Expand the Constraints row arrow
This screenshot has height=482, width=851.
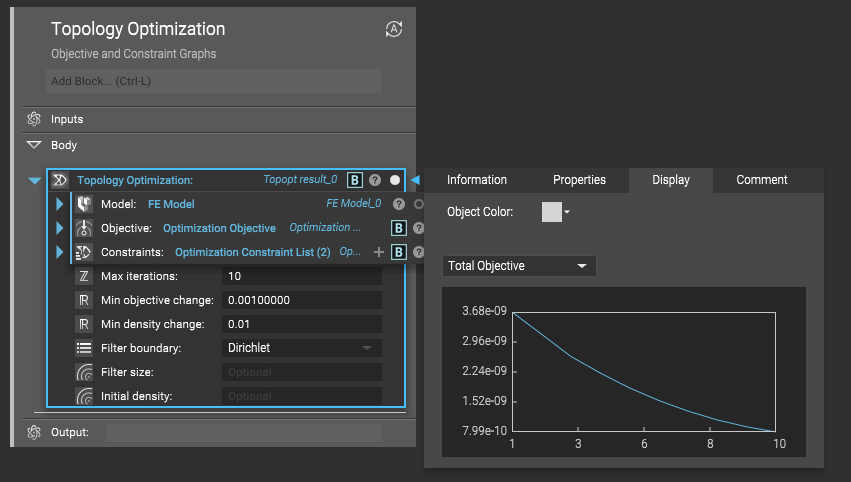[x=59, y=252]
